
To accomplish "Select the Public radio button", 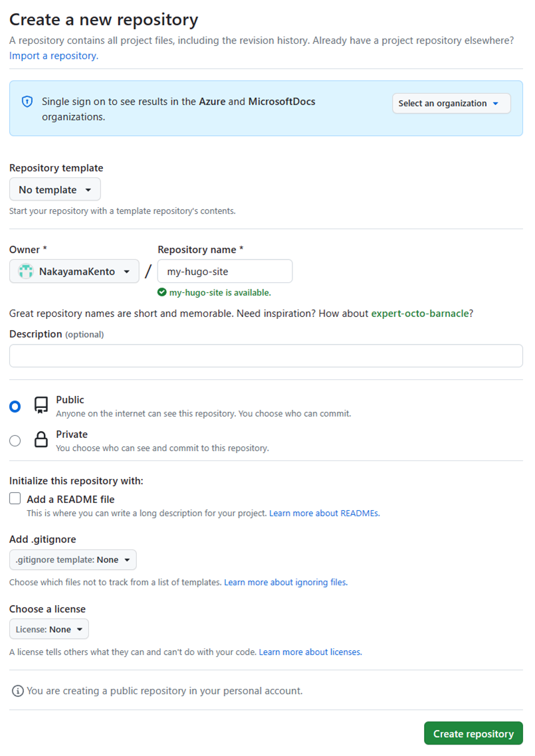I will tap(15, 406).
